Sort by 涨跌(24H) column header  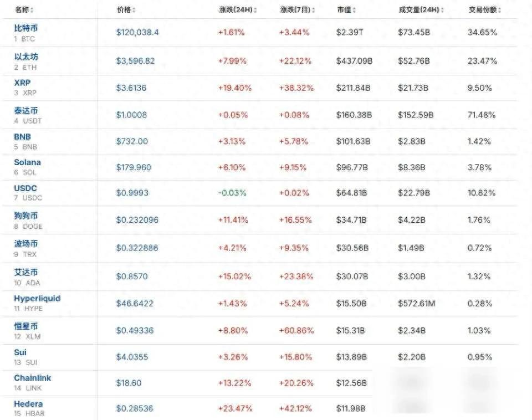[238, 10]
